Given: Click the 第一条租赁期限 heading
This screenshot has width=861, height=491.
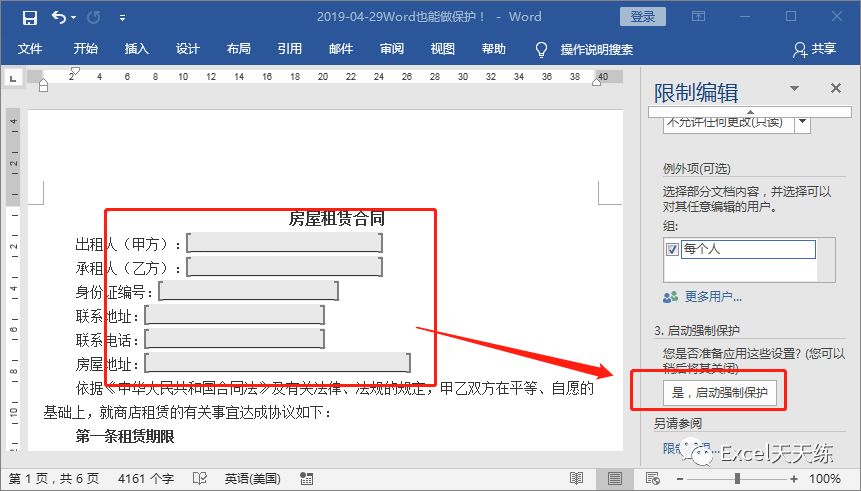Looking at the screenshot, I should (x=125, y=437).
